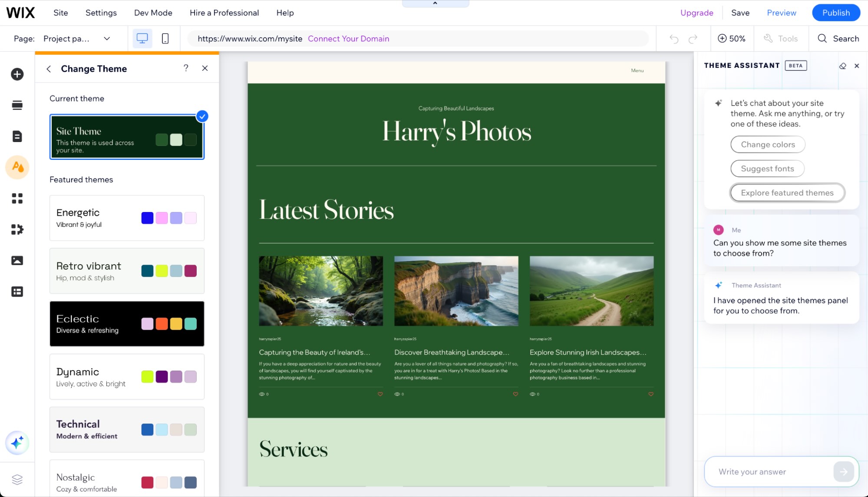
Task: Open the Layers panel at sidebar bottom
Action: pyautogui.click(x=17, y=479)
